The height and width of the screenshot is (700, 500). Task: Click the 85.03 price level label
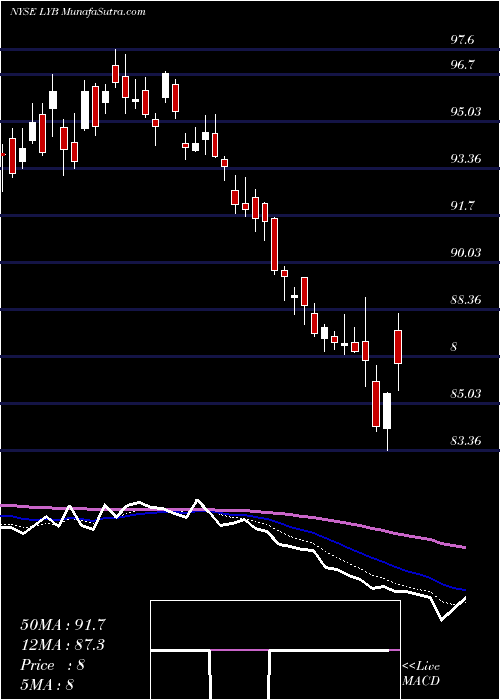[x=464, y=394]
